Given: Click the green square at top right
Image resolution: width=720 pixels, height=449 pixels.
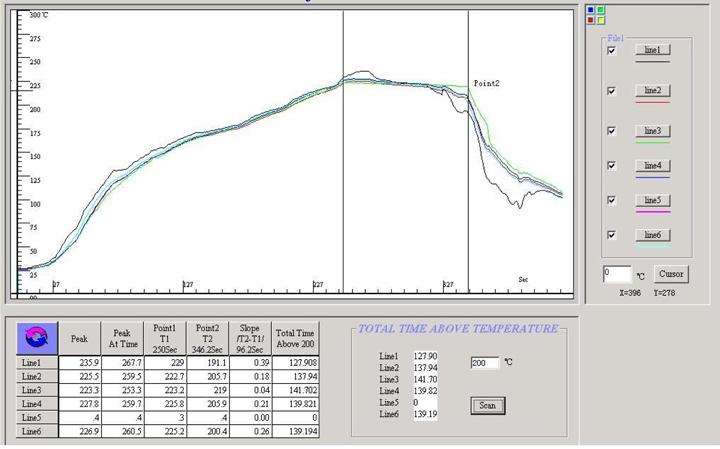Looking at the screenshot, I should tap(601, 10).
